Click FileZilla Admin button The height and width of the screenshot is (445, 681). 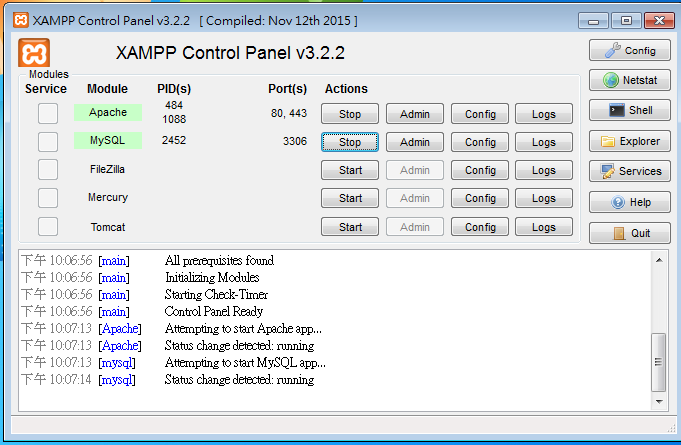click(415, 170)
